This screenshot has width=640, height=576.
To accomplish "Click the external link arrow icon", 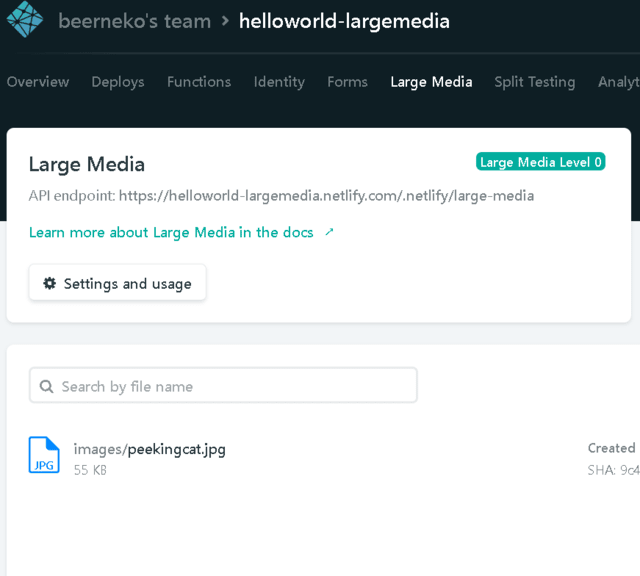I will click(329, 232).
